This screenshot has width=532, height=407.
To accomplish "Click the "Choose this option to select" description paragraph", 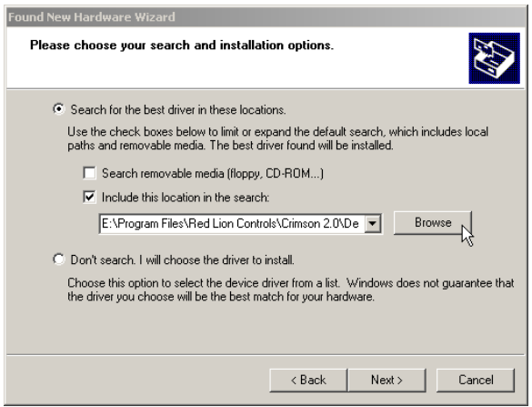I will 290,290.
